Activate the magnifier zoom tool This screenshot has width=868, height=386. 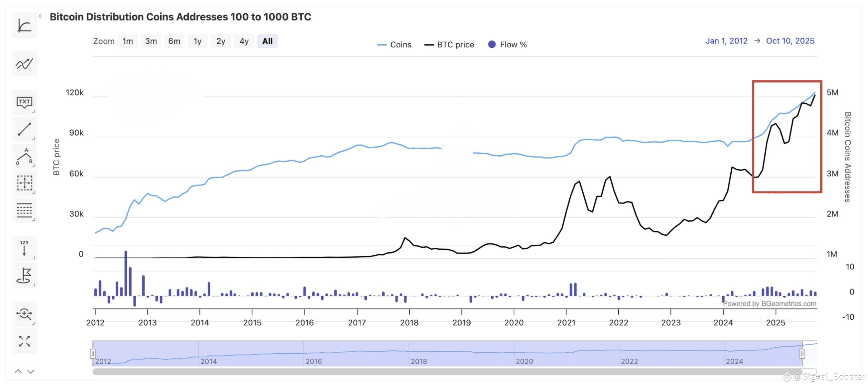[x=24, y=314]
